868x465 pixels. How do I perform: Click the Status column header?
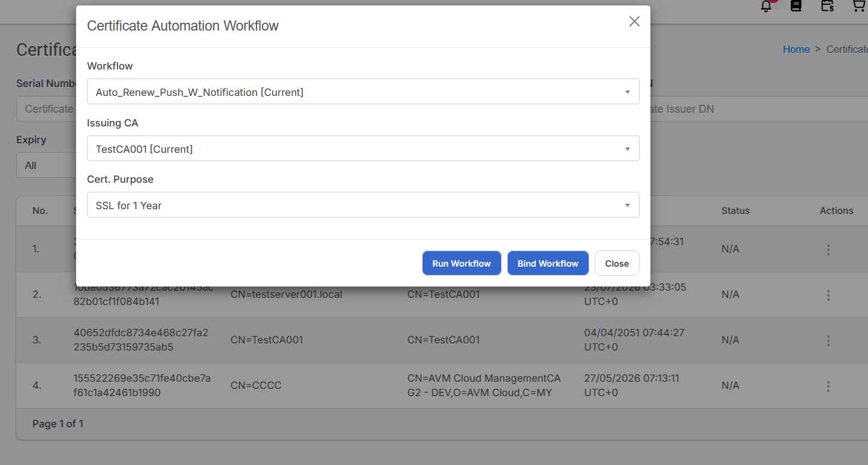tap(736, 210)
